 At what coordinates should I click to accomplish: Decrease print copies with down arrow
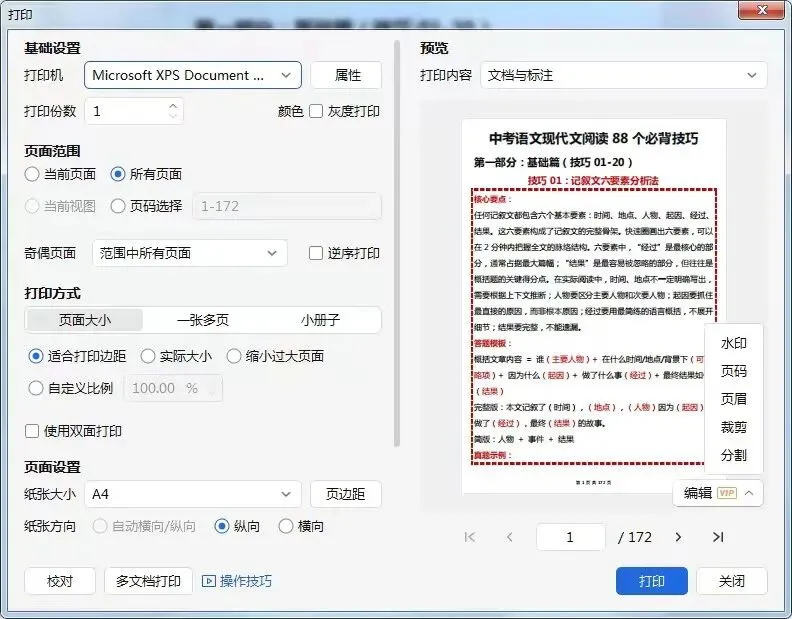[173, 116]
